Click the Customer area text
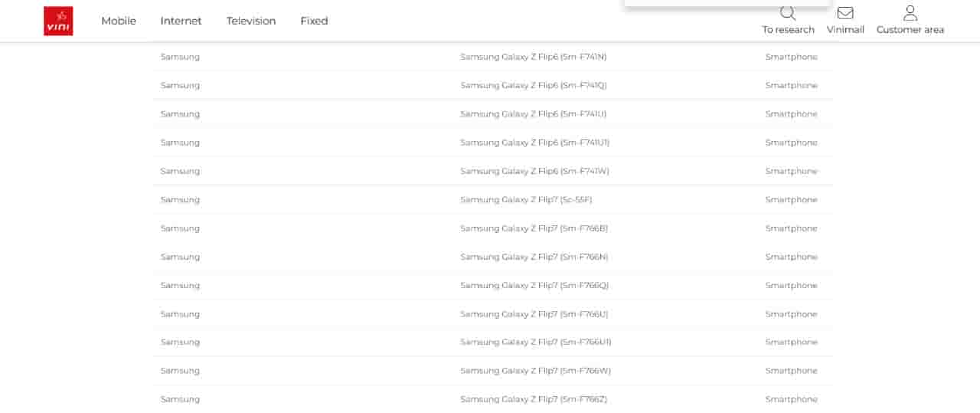The image size is (980, 413). tap(910, 30)
